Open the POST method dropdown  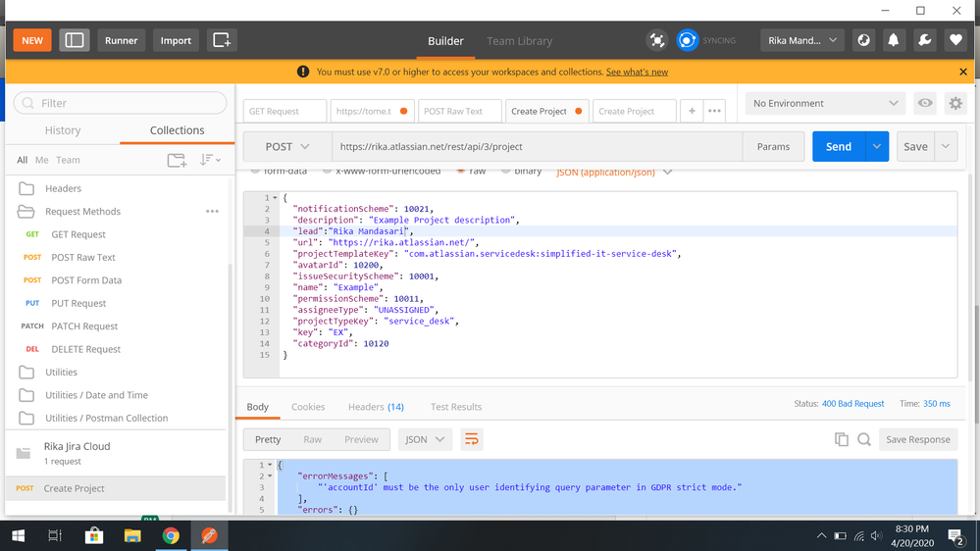tap(287, 146)
